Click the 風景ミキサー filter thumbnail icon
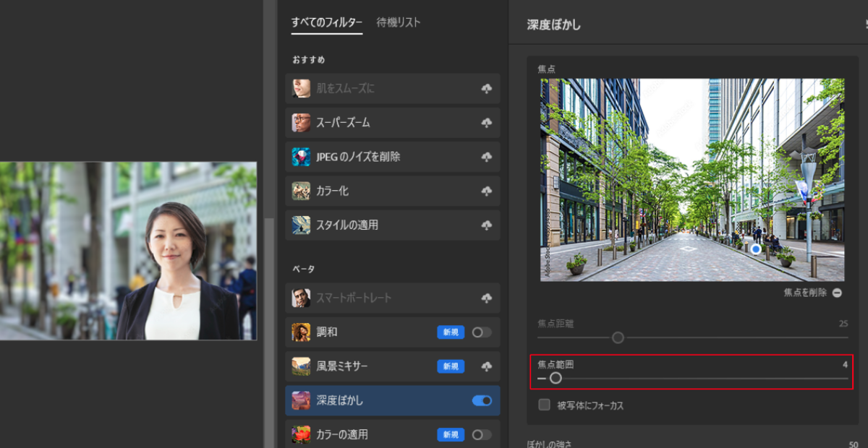This screenshot has width=868, height=448. coord(301,366)
